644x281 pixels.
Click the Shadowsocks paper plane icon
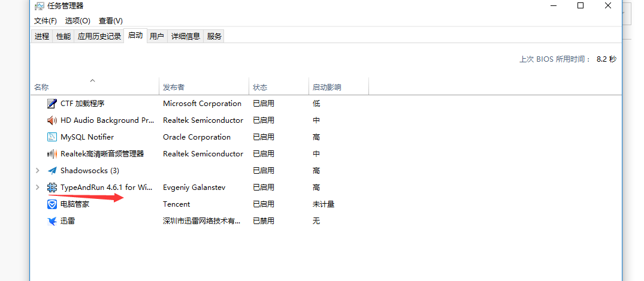pos(52,171)
